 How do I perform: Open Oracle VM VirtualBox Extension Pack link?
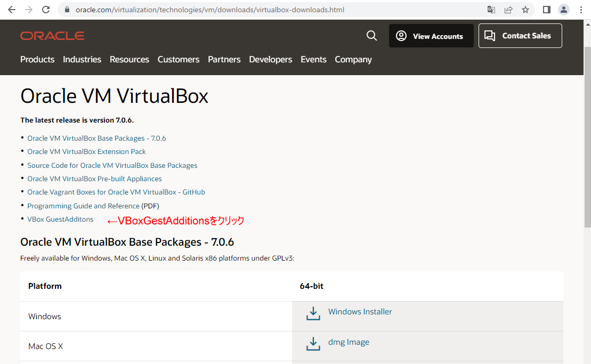[87, 151]
